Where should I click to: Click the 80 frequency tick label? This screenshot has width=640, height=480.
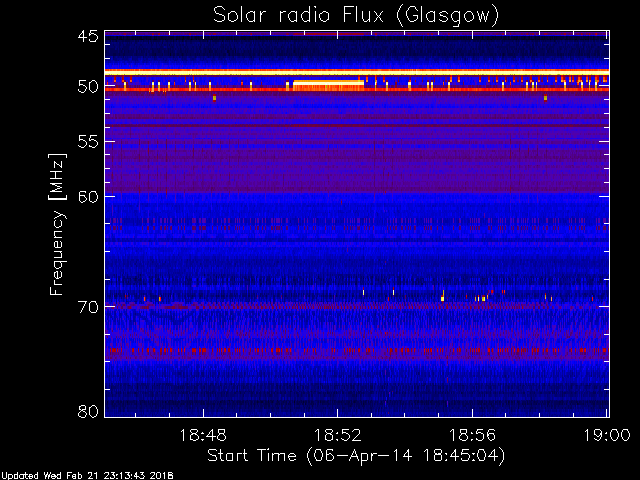pos(88,411)
